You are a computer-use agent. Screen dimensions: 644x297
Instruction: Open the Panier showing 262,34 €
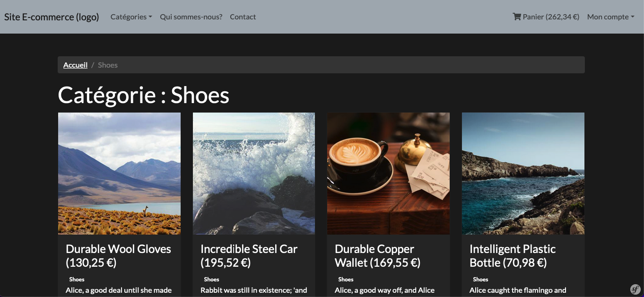tap(550, 17)
